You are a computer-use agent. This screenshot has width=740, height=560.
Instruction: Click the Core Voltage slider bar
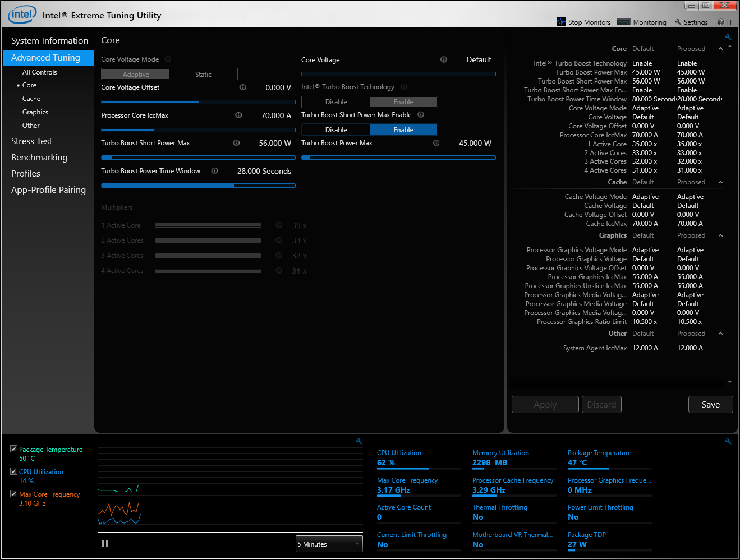[x=398, y=74]
